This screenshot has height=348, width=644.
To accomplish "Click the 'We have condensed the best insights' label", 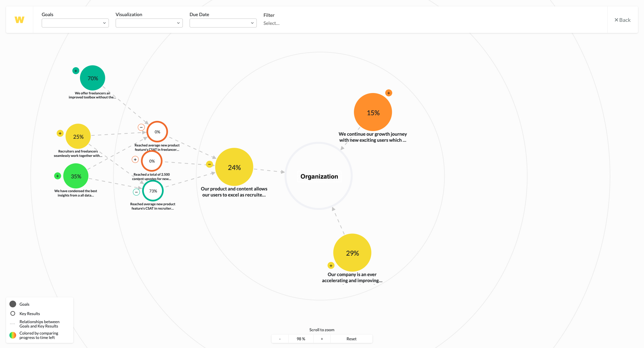I will pos(76,193).
